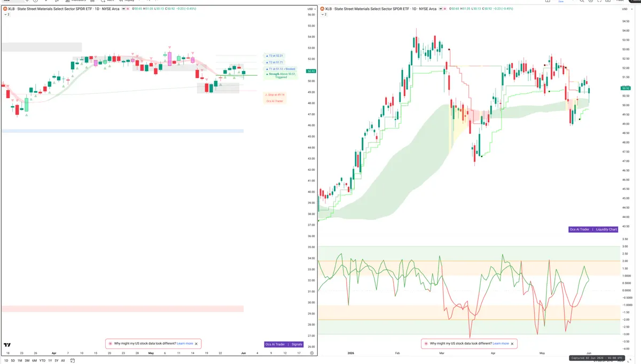
Task: Click the XLB title on left chart
Action: [x=64, y=9]
